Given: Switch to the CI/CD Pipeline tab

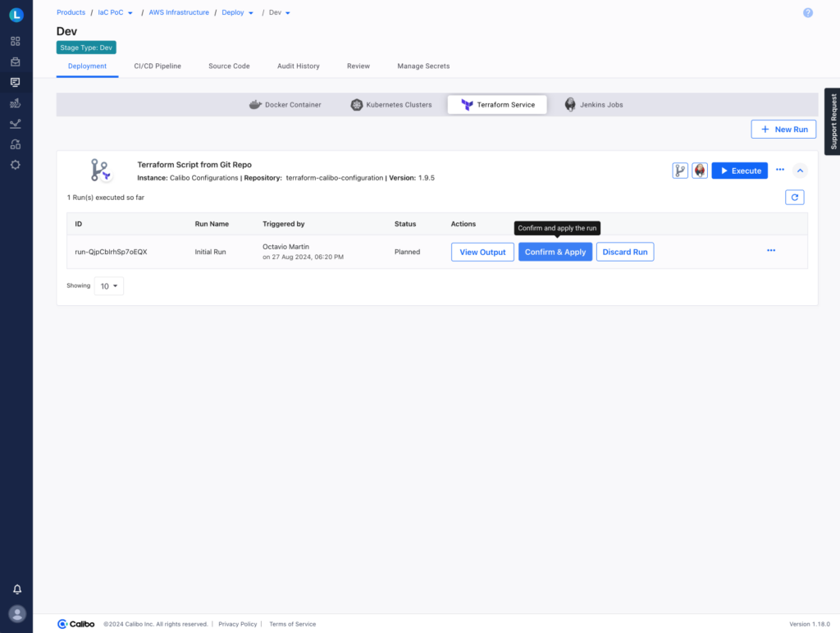Looking at the screenshot, I should click(x=157, y=66).
